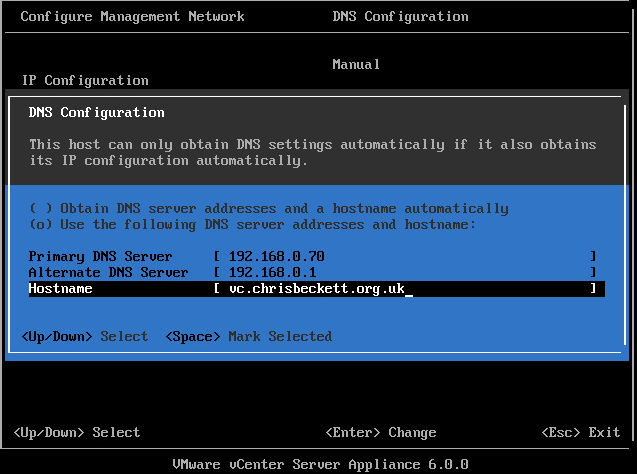This screenshot has height=474, width=637.
Task: Select the IP Configuration menu entry
Action: (x=85, y=80)
